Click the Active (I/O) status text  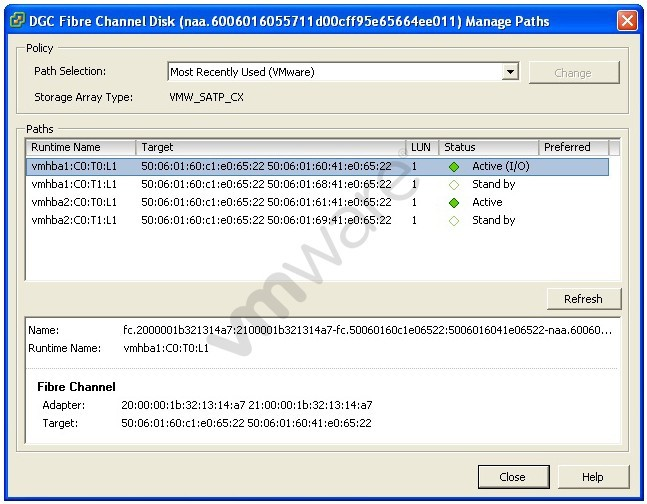coord(501,166)
